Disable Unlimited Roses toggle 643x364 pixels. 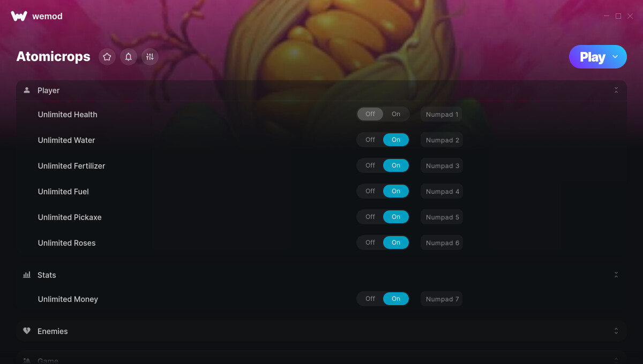click(370, 242)
